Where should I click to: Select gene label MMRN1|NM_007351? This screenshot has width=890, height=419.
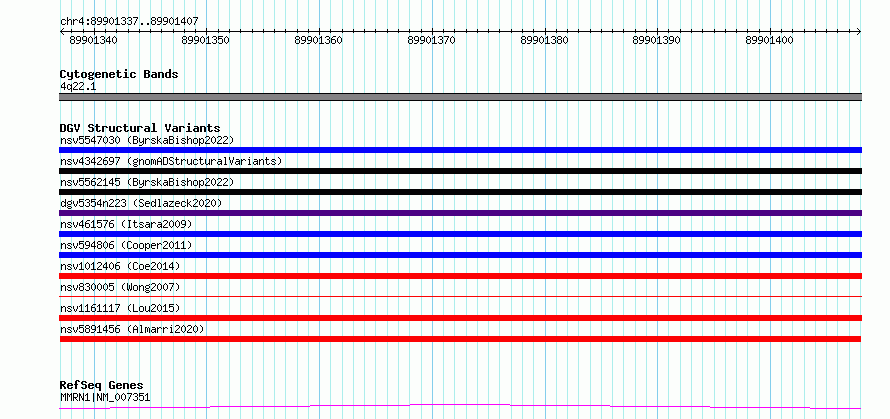pos(105,397)
